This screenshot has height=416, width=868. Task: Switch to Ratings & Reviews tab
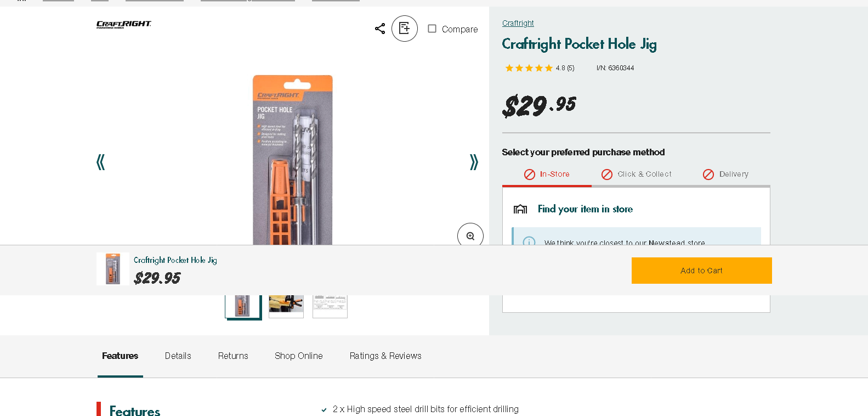(385, 356)
